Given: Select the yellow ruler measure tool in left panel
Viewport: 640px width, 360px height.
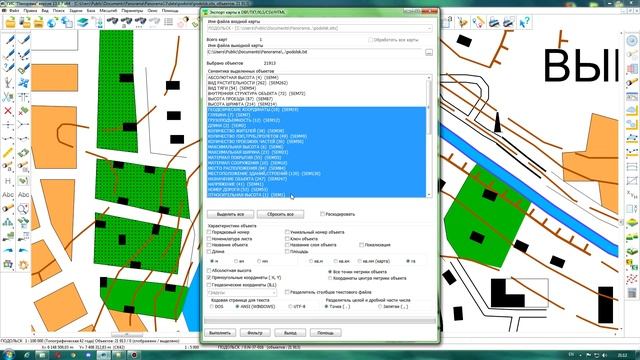Looking at the screenshot, I should coord(8,153).
